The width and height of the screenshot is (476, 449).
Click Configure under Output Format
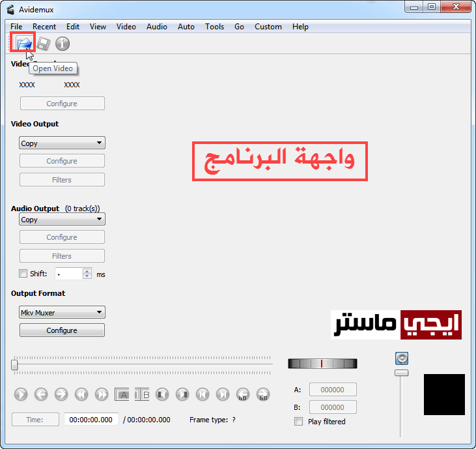(x=63, y=330)
